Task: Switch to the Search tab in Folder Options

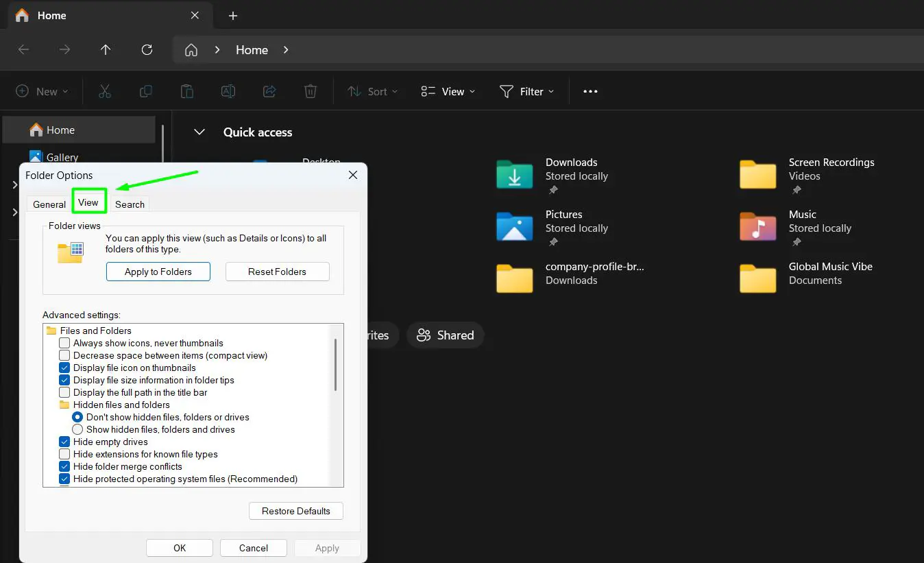Action: pyautogui.click(x=130, y=204)
